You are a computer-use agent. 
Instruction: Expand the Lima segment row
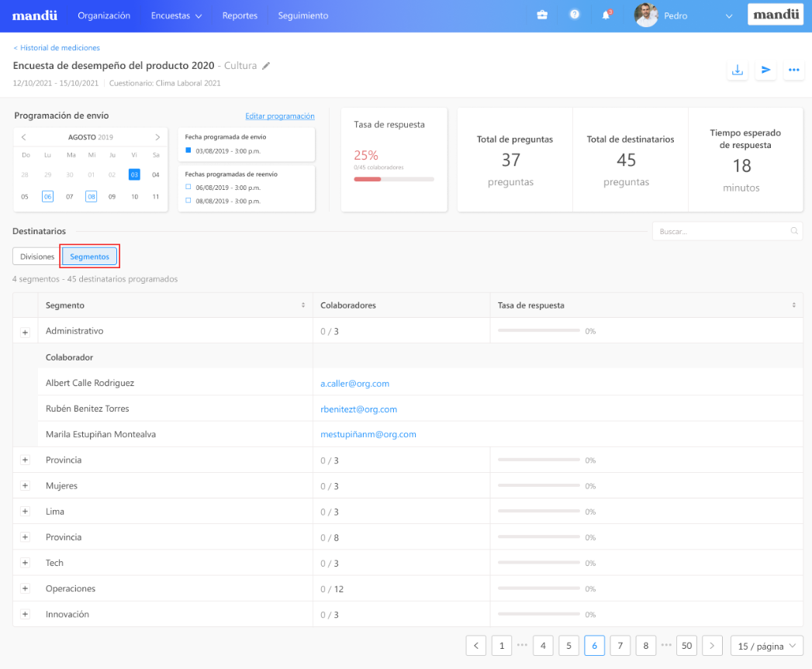(25, 511)
